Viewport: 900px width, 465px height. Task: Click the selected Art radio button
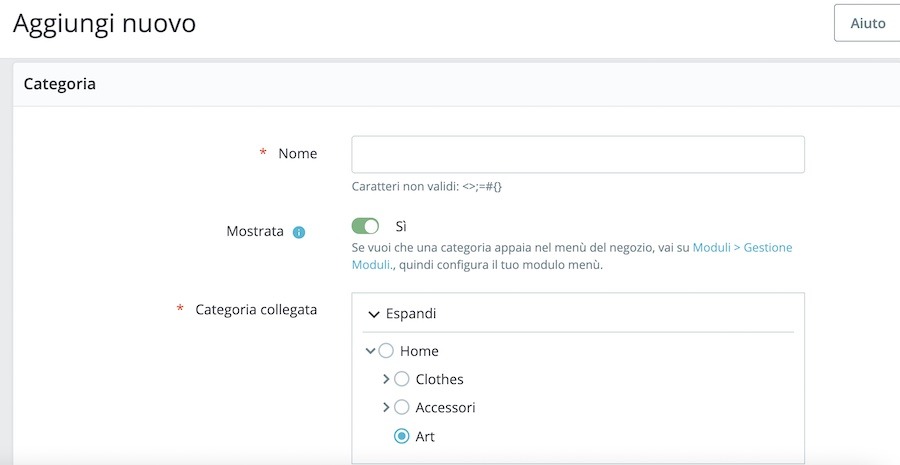(x=402, y=436)
